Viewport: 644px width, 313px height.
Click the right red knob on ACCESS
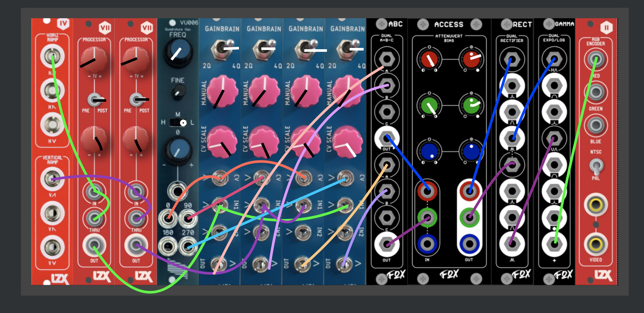point(471,59)
